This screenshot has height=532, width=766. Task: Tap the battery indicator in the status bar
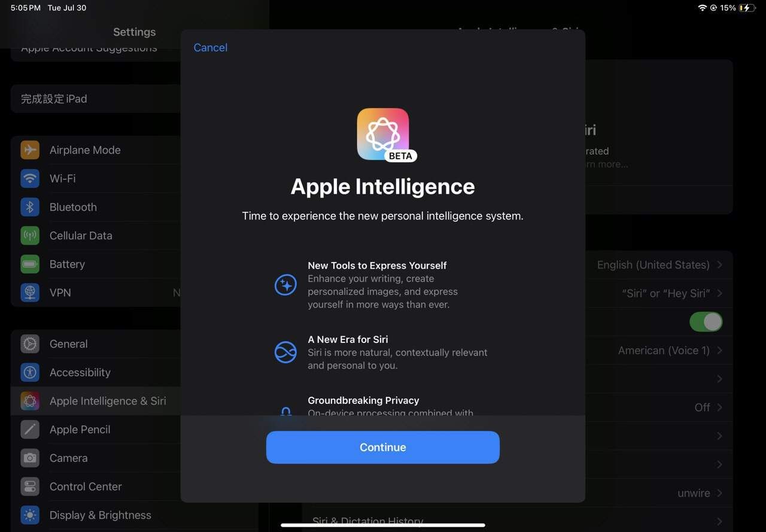tap(747, 8)
